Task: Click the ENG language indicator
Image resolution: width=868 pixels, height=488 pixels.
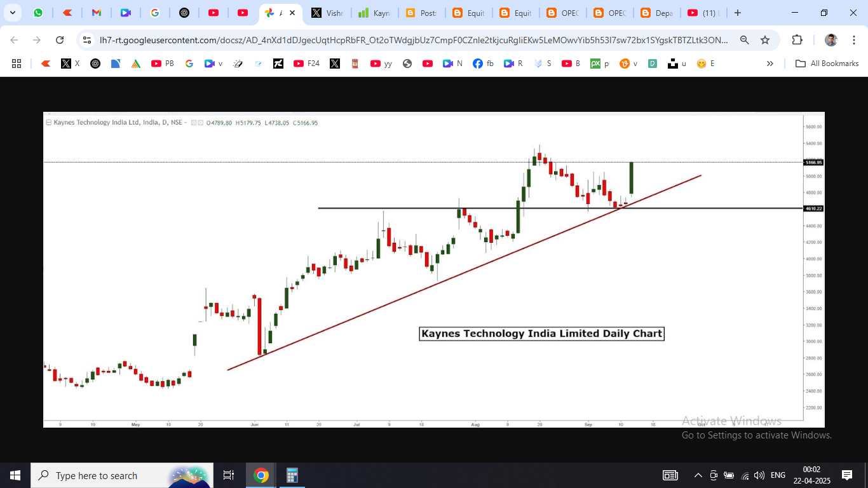Action: point(778,475)
